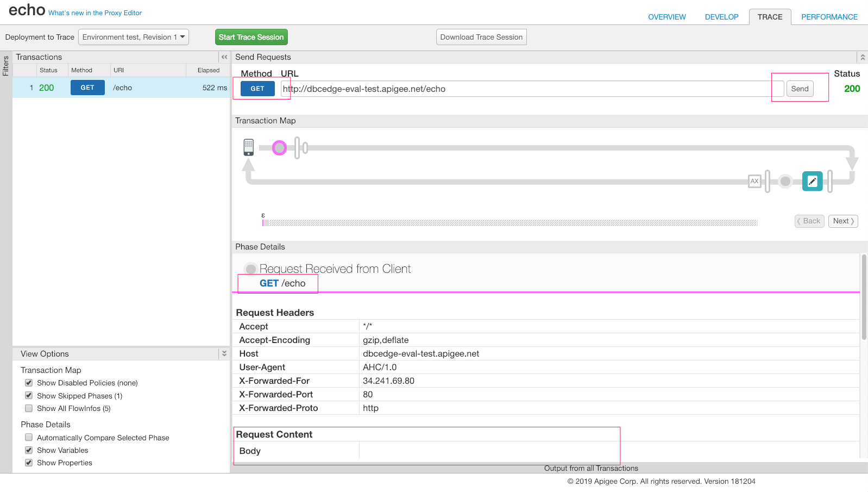Image resolution: width=868 pixels, height=492 pixels.
Task: Open the GET method dropdown in Send Requests
Action: tap(257, 89)
